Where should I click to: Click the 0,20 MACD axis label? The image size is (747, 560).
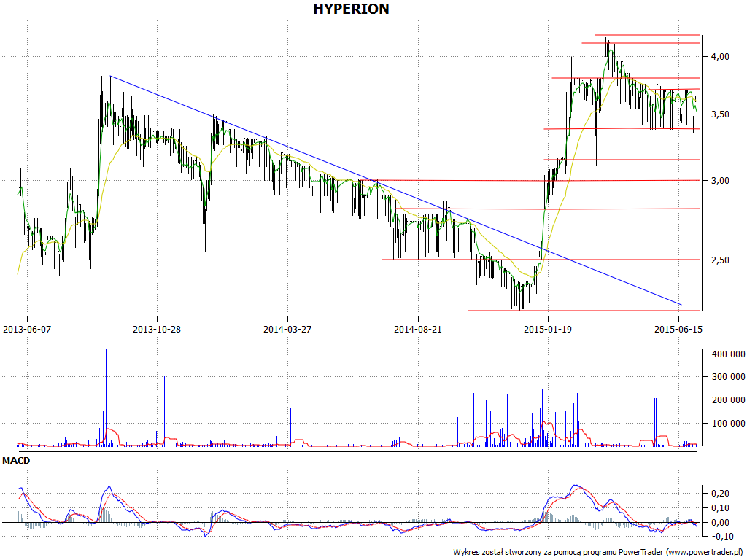pos(720,494)
